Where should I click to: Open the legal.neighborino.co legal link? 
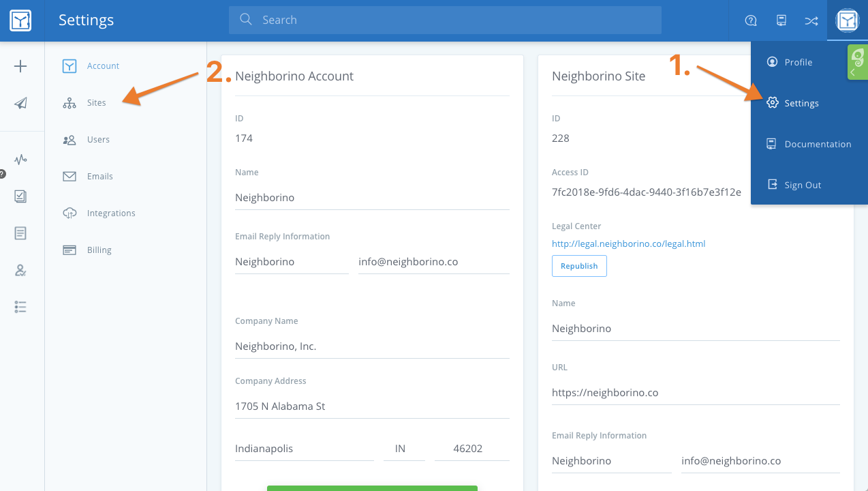pos(628,243)
